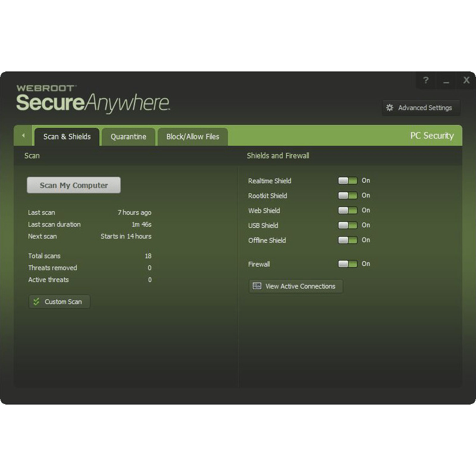Click the 'Offline Shield' label
The image size is (476, 476).
[267, 240]
